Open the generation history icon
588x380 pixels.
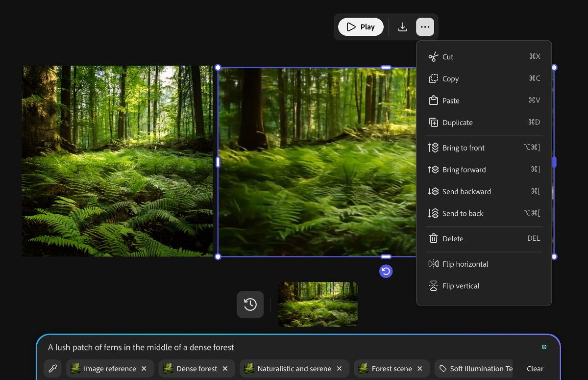coord(250,304)
